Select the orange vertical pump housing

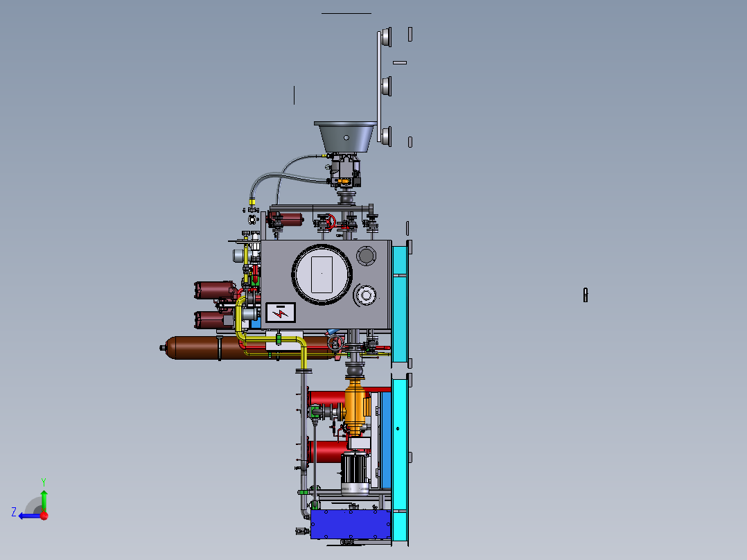355,405
